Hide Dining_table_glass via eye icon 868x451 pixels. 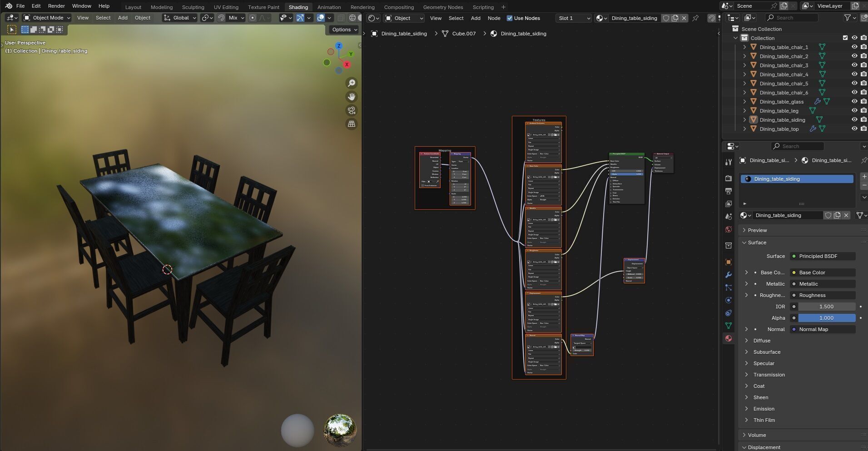[854, 101]
